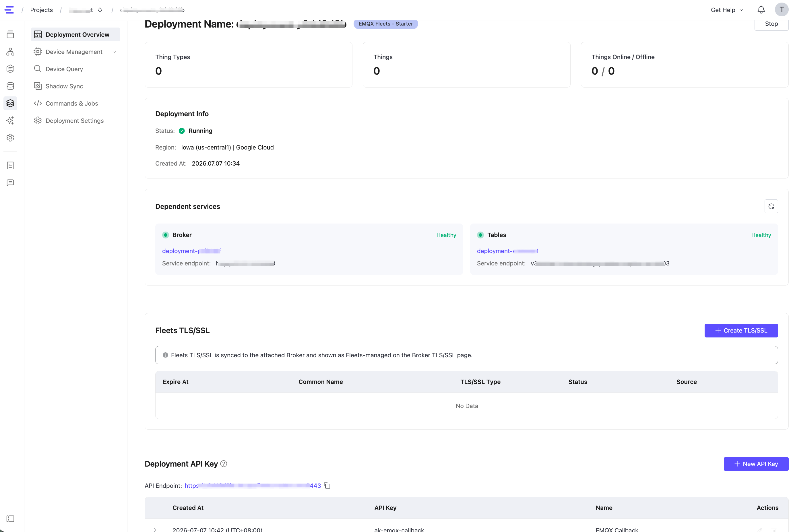Click the Device Query search icon
Viewport: 791px width, 532px height.
point(38,69)
